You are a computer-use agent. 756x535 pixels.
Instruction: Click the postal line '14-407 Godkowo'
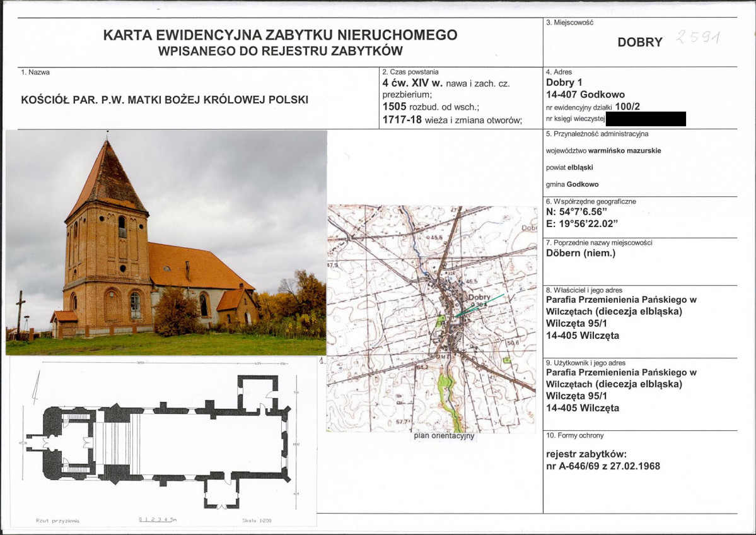tap(585, 95)
